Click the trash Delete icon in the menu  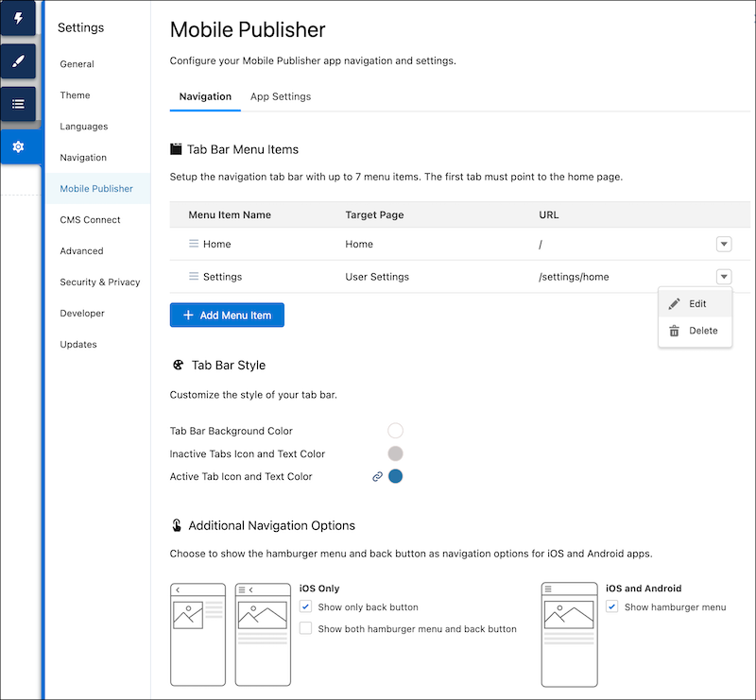coord(675,331)
